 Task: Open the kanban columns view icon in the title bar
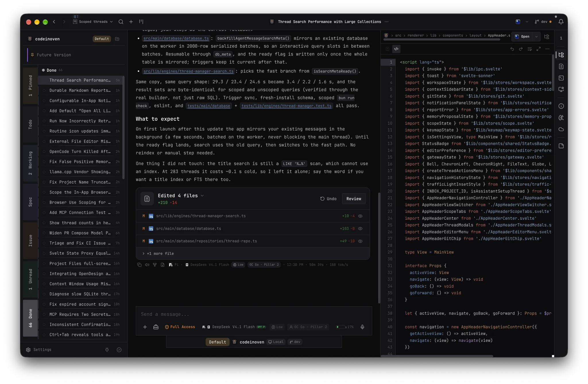pyautogui.click(x=141, y=22)
